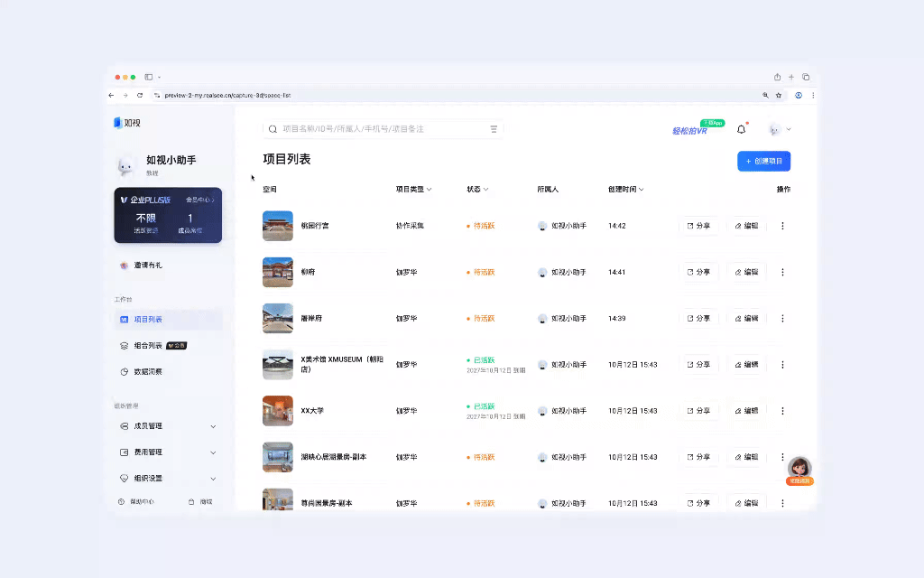This screenshot has height=578, width=924.
Task: Open the search filter options icon
Action: click(494, 129)
